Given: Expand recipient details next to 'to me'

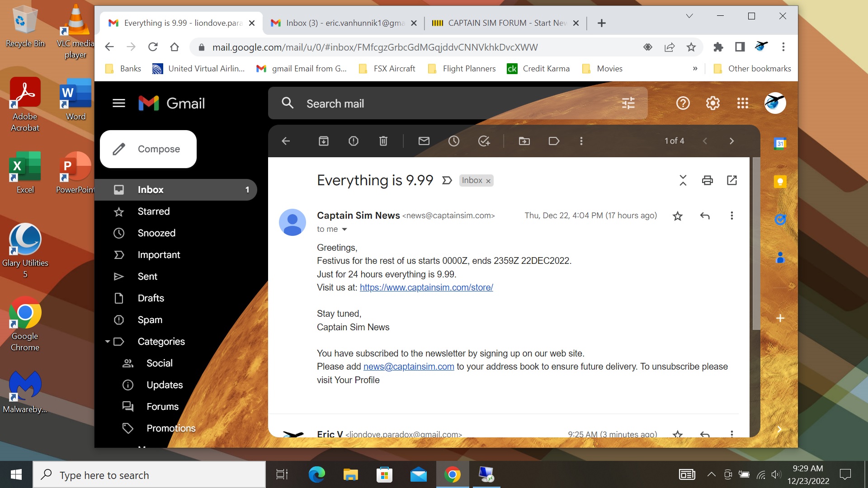Looking at the screenshot, I should [x=344, y=229].
